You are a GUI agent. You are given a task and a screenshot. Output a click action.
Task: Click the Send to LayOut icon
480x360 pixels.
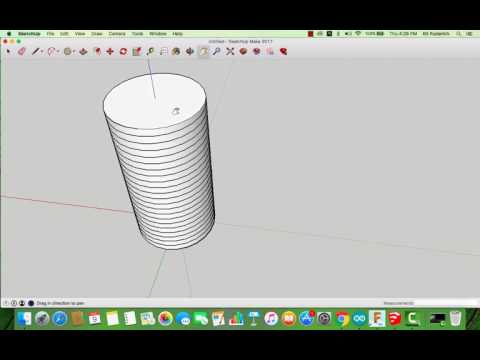click(270, 51)
